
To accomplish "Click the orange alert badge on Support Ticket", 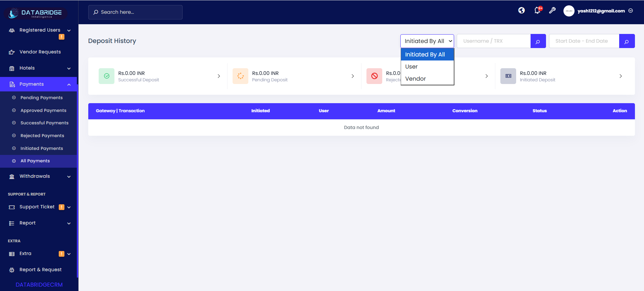I will click(x=61, y=207).
